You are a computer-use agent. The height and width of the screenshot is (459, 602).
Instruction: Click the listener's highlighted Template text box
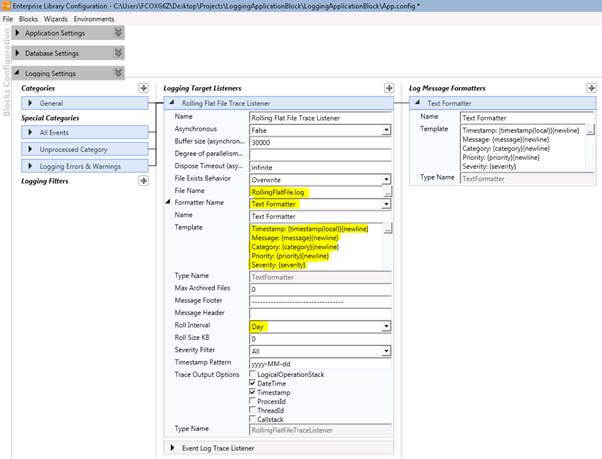316,247
